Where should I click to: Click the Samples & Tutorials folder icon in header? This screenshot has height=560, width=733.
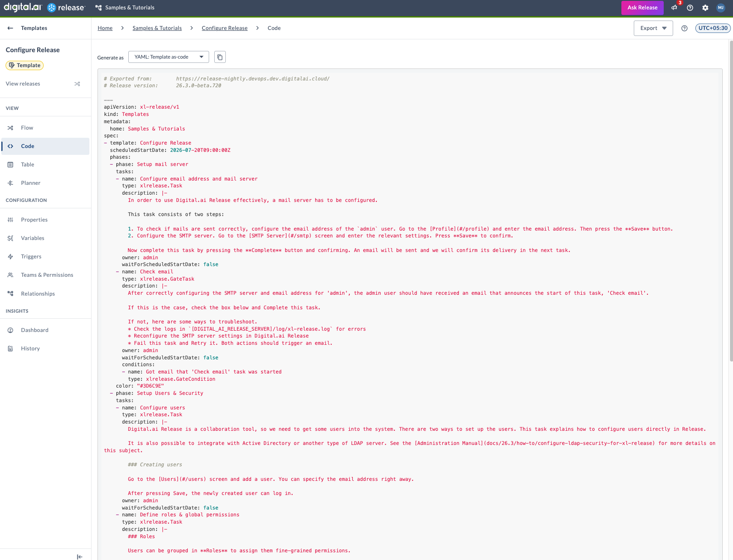point(98,8)
